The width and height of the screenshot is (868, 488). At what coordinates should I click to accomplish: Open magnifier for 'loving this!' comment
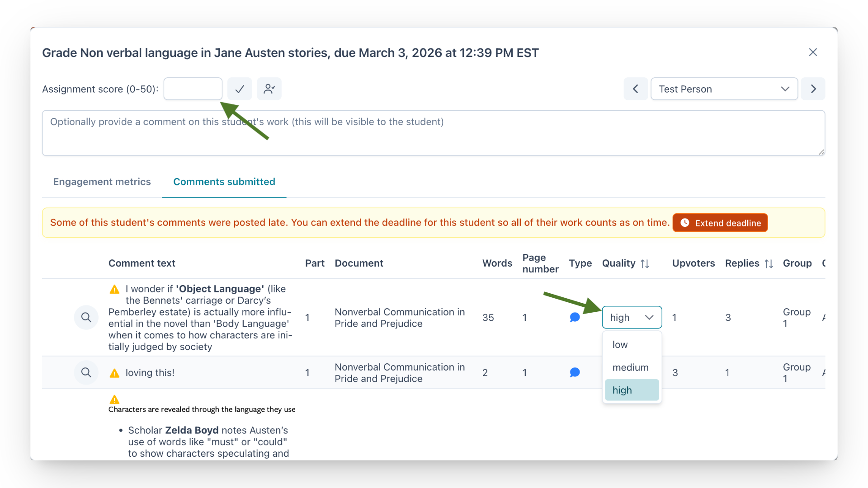(x=86, y=372)
